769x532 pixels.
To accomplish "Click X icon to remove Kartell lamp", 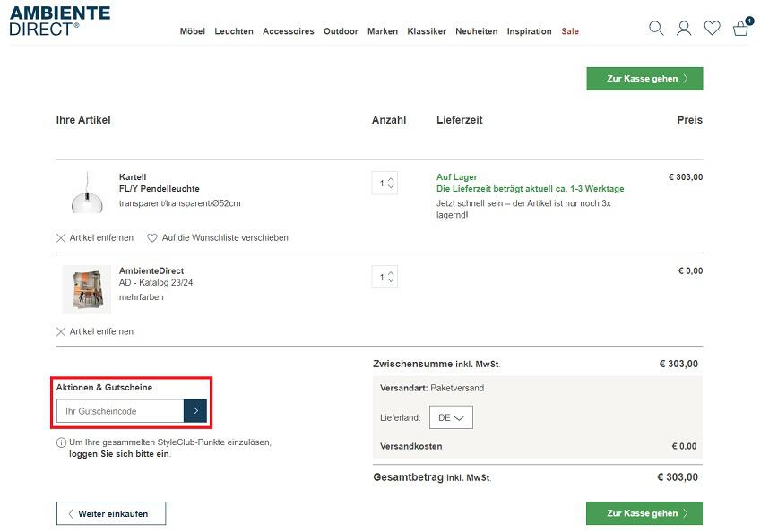I will pos(61,238).
